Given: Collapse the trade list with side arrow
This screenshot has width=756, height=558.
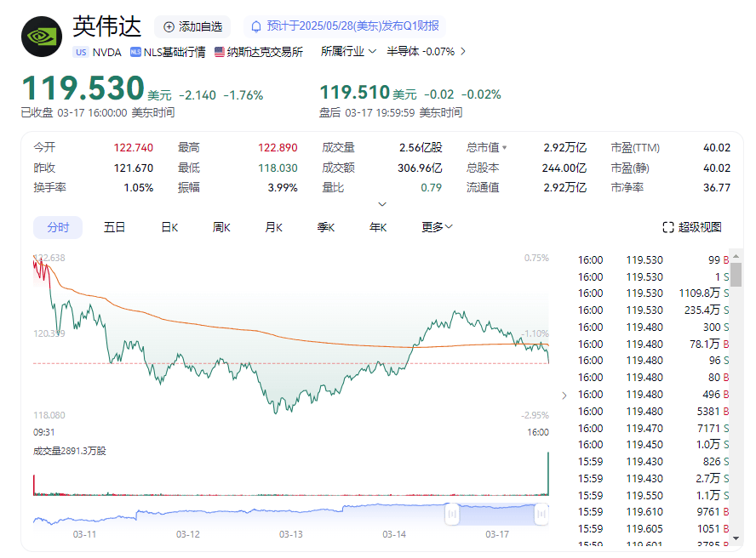Looking at the screenshot, I should [x=564, y=396].
